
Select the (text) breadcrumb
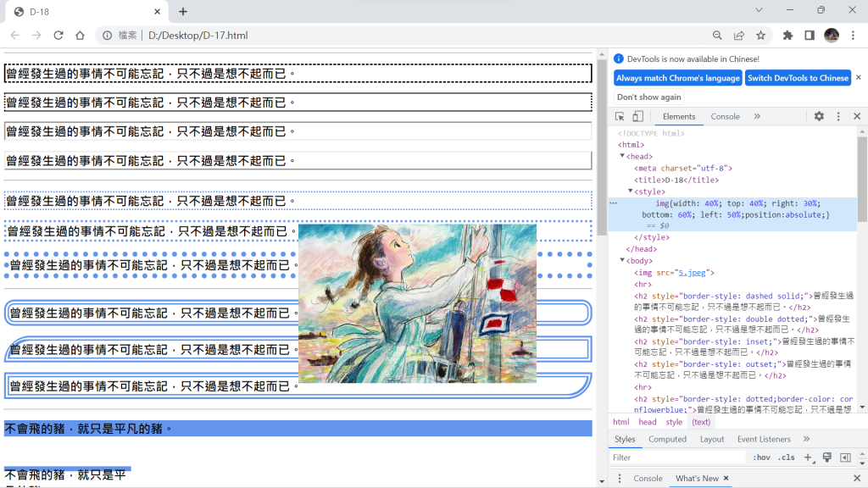[x=701, y=422]
